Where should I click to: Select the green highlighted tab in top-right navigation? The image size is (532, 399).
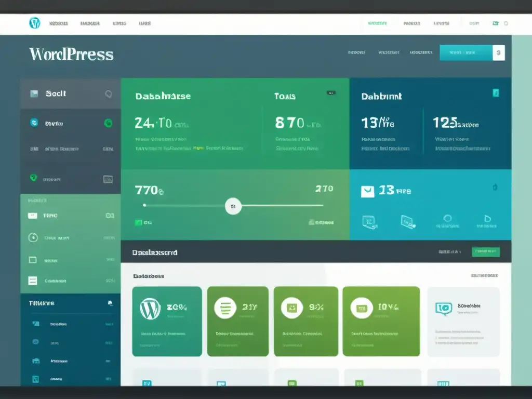[377, 23]
